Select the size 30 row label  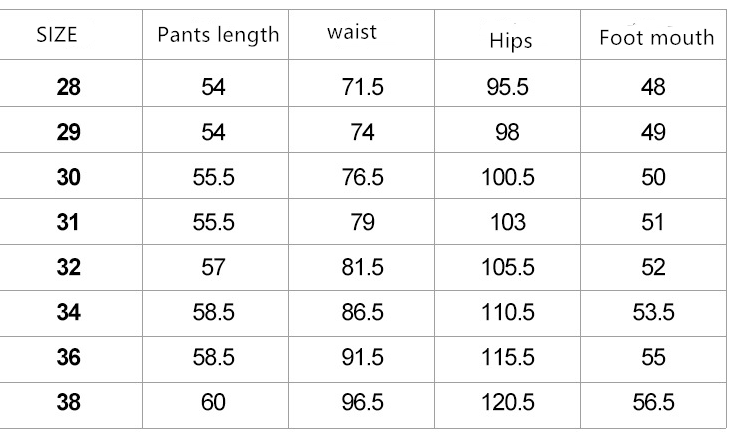(69, 177)
